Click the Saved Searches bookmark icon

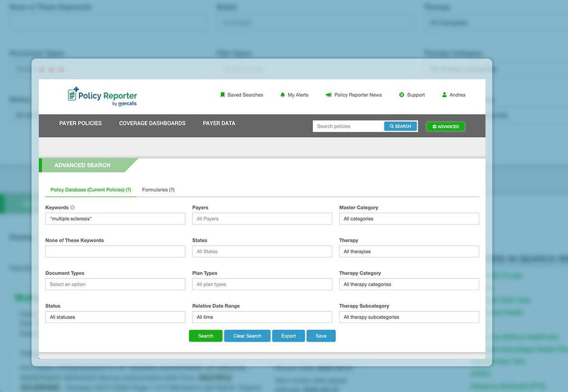pos(222,95)
